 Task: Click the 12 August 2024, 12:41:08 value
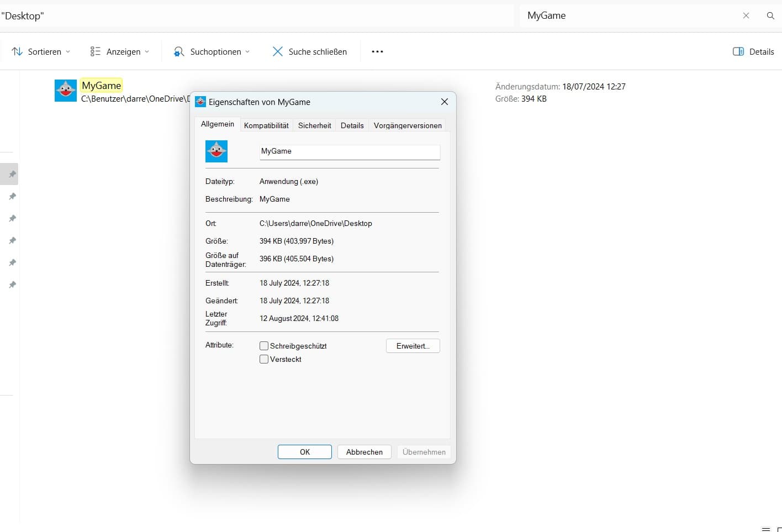(299, 318)
